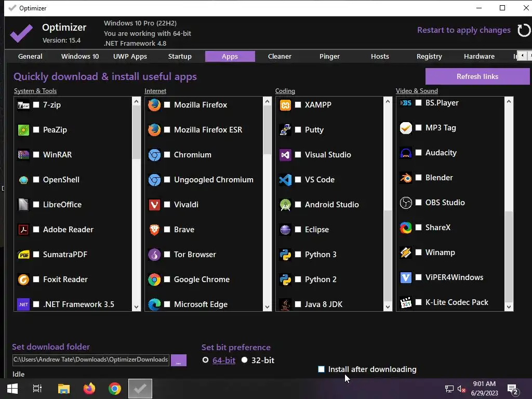
Task: Select the 64-bit radio option
Action: point(206,360)
